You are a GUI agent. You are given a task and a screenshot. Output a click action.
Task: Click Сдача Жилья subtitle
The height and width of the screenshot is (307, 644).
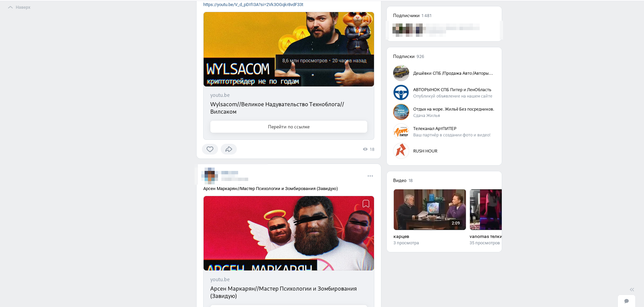click(x=427, y=116)
